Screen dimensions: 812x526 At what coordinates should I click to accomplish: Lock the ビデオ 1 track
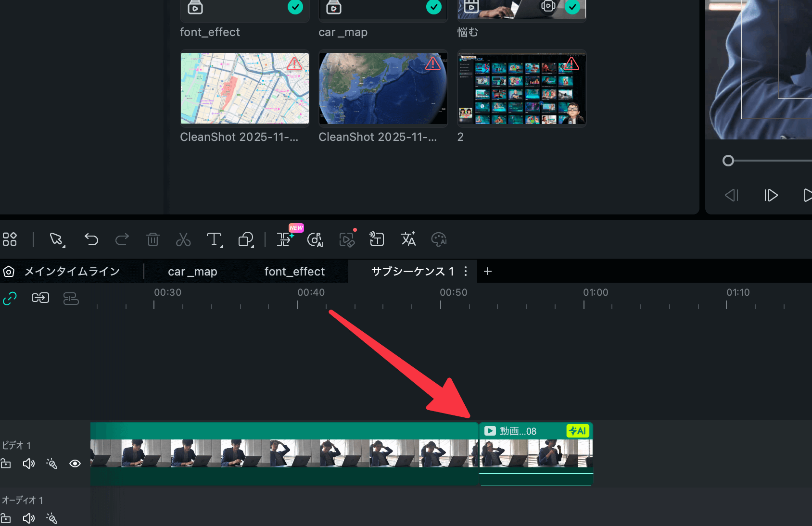[x=6, y=463]
